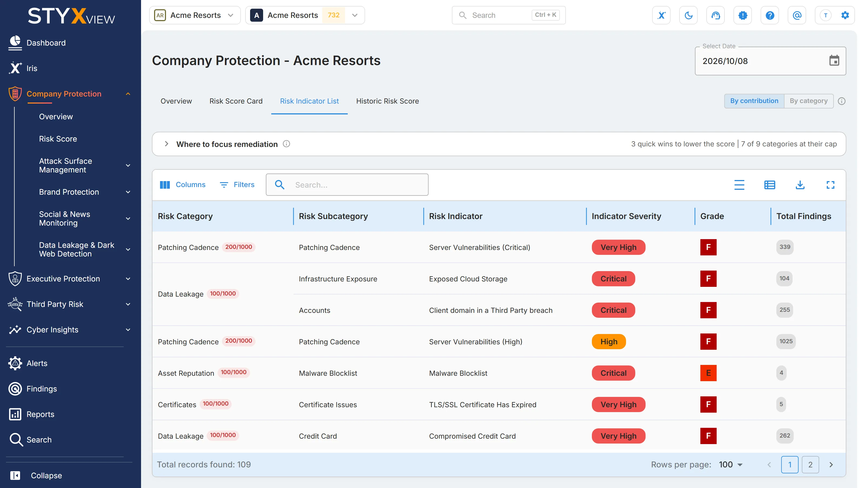Viewport: 868px width, 488px height.
Task: Open the help question mark icon
Action: point(770,15)
